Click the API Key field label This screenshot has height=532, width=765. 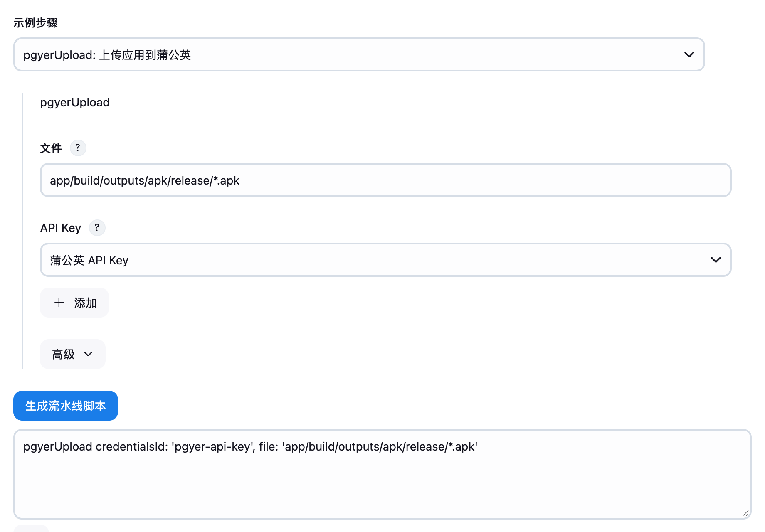coord(61,228)
